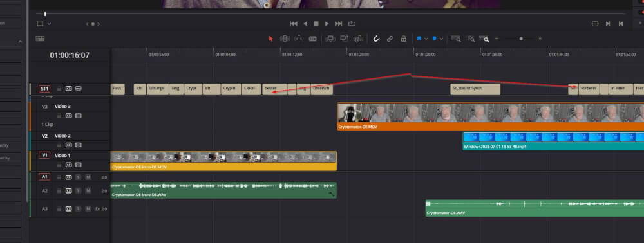
Task: Select the Cryptomator-DE-Intro-DE.MOV clip
Action: [223, 161]
